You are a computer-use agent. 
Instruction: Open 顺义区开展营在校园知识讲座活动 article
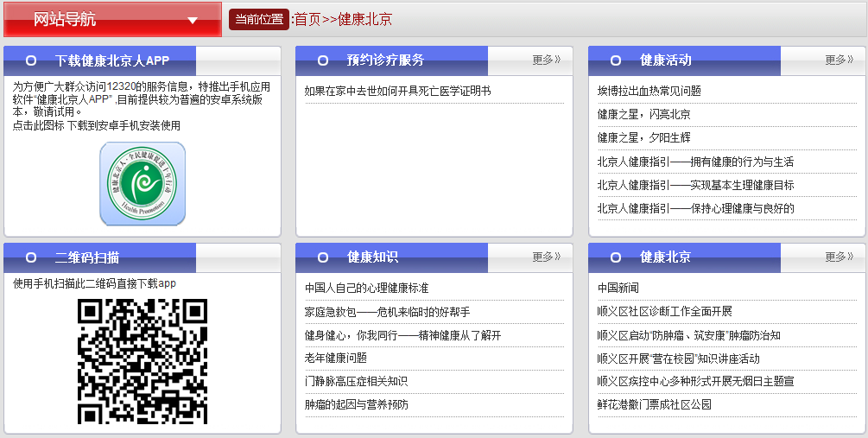point(678,359)
